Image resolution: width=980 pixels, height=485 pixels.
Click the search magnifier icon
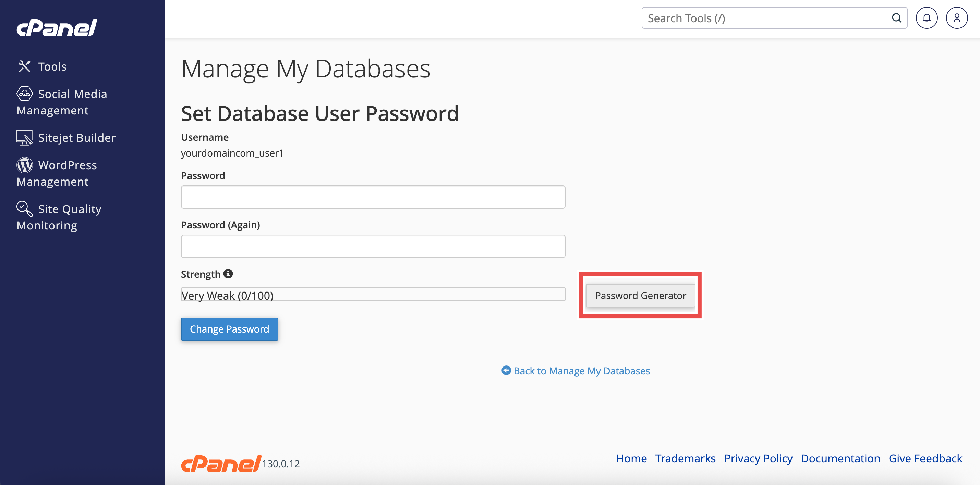coord(896,18)
